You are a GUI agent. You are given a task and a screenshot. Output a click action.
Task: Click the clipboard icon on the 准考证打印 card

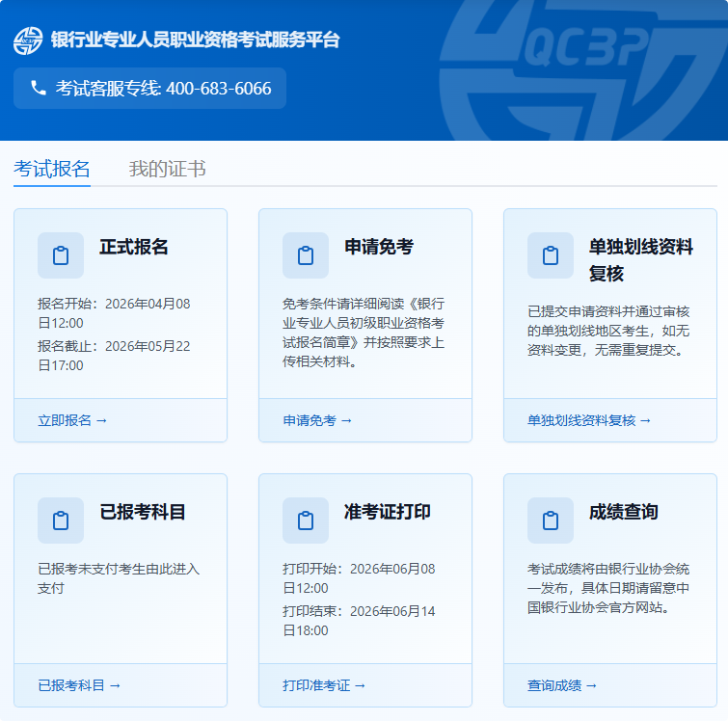[x=306, y=521]
